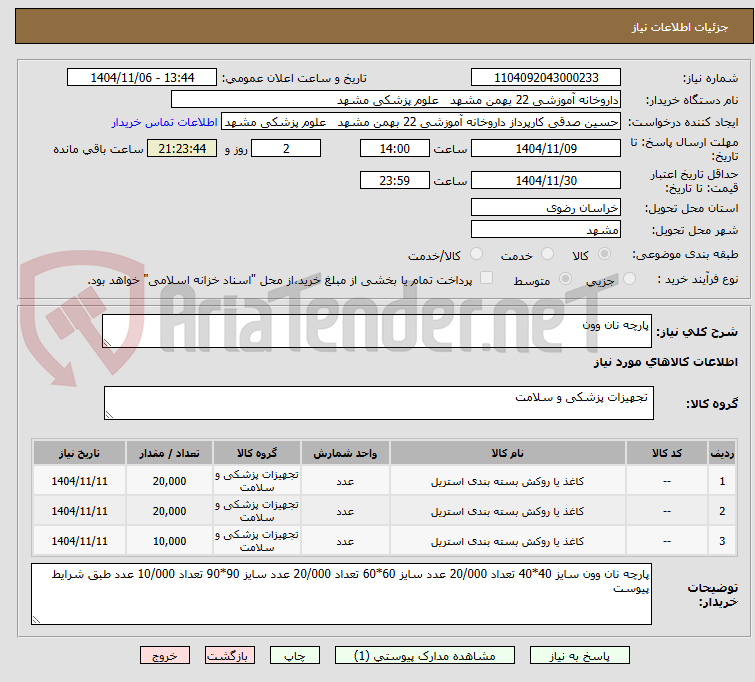Click the خروج exit button
The height and width of the screenshot is (682, 755).
tap(165, 656)
